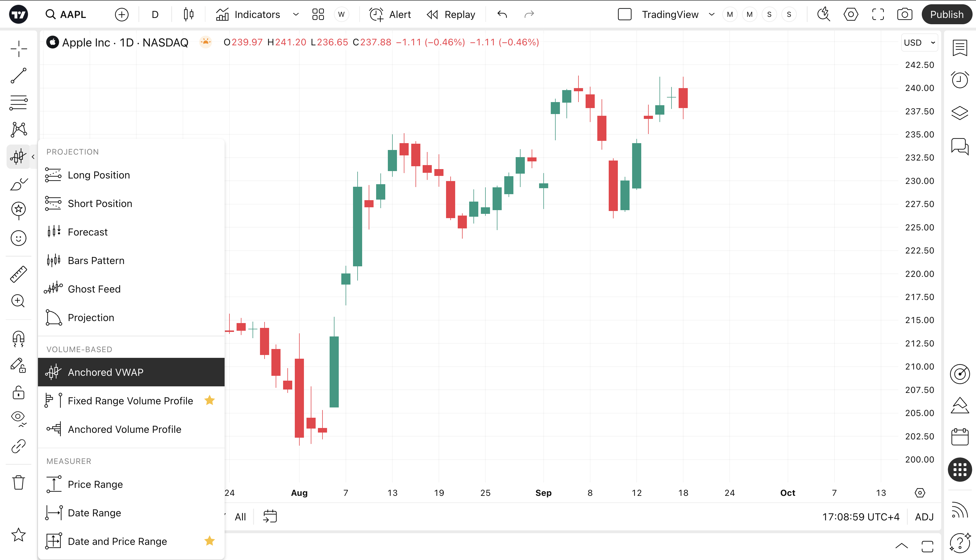Select Long Position from the menu
This screenshot has width=976, height=560.
tap(99, 175)
